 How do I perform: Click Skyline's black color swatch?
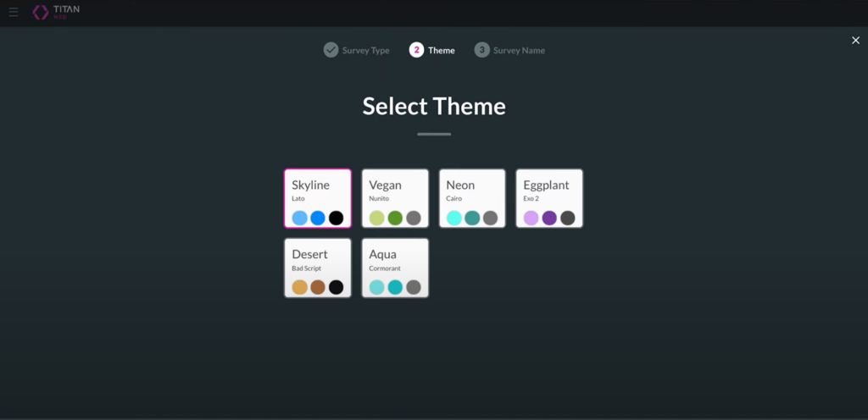point(336,218)
